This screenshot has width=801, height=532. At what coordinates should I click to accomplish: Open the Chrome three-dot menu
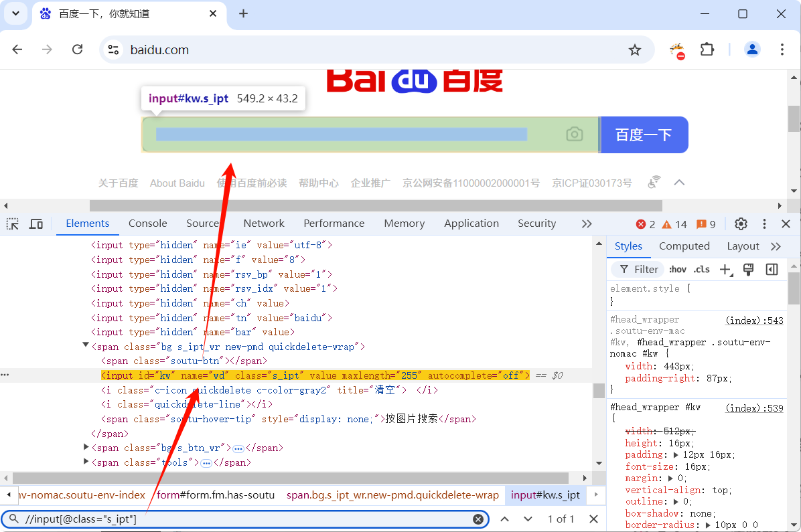782,50
